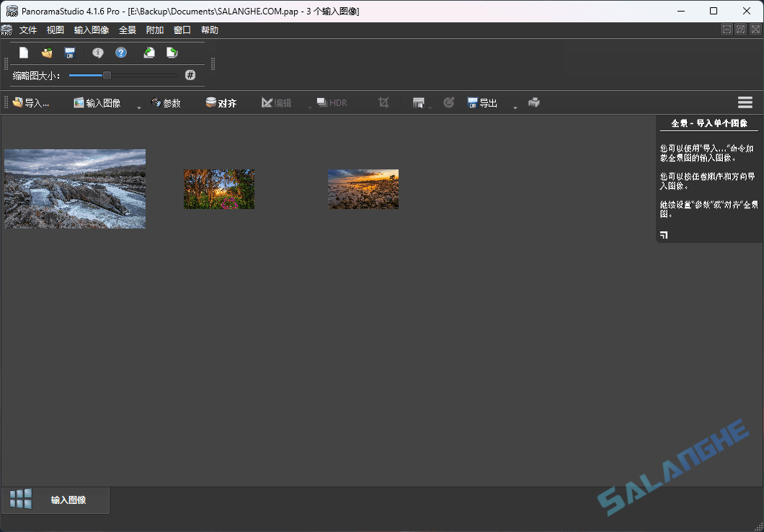764x532 pixels.
Task: Click the print panorama icon
Action: (x=534, y=102)
